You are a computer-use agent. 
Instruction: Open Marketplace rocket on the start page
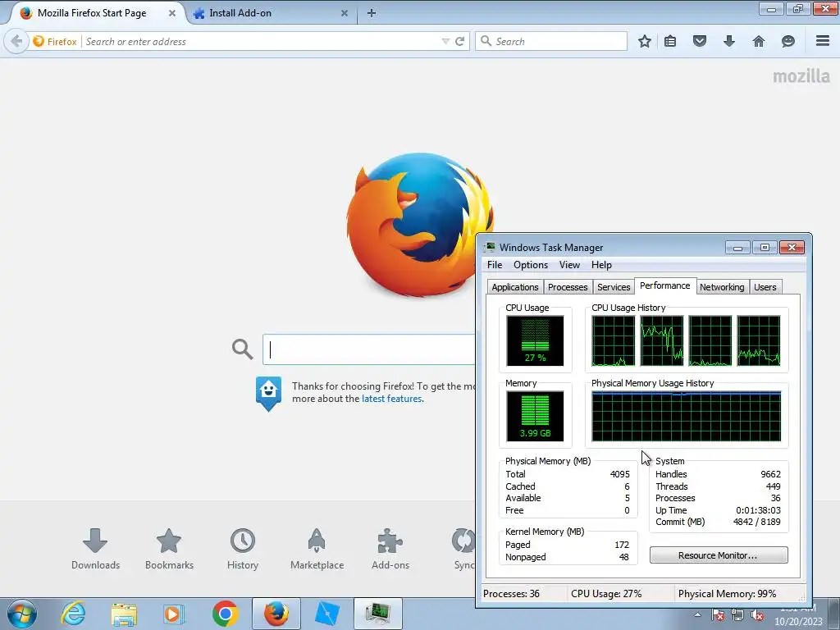tap(317, 549)
